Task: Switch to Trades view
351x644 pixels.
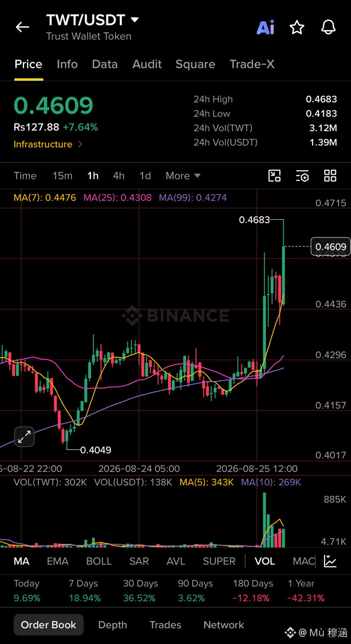Action: coord(165,625)
